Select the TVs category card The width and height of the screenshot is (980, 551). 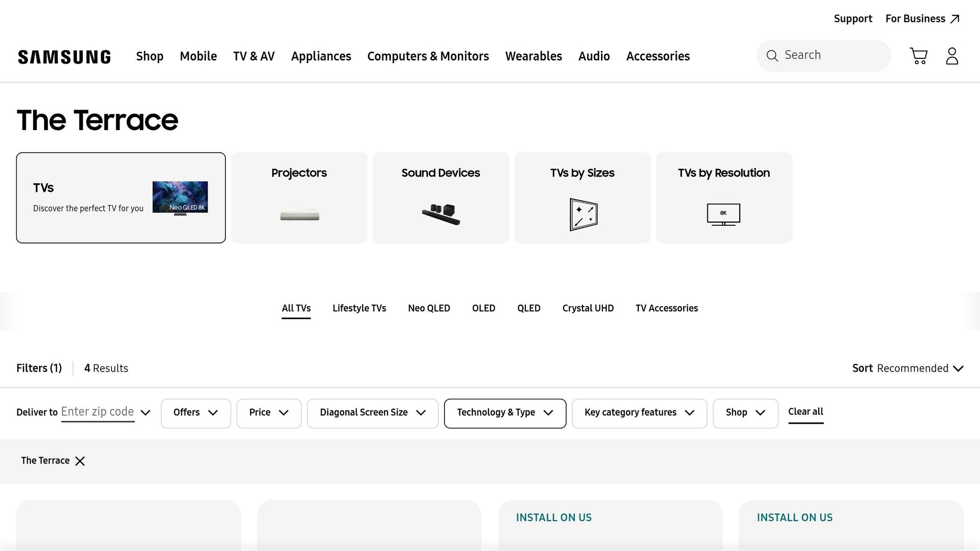coord(121,198)
